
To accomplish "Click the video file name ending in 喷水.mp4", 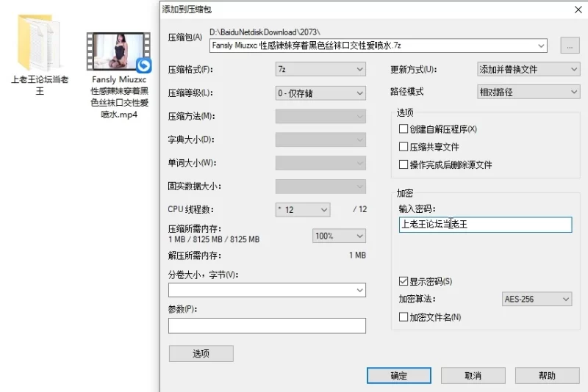I will tap(120, 97).
